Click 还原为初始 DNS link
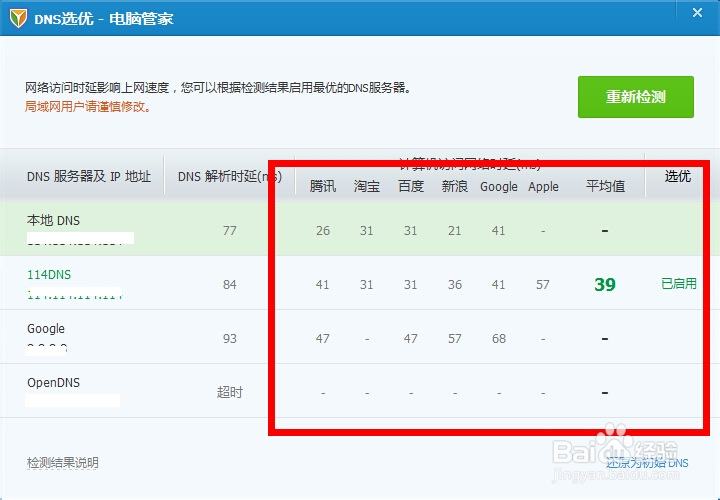Viewport: 720px width, 500px height. pos(647,462)
